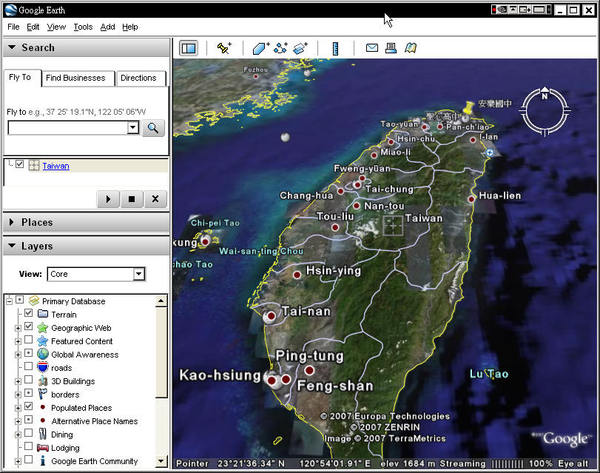Open the File menu
The image size is (600, 473).
pyautogui.click(x=13, y=27)
